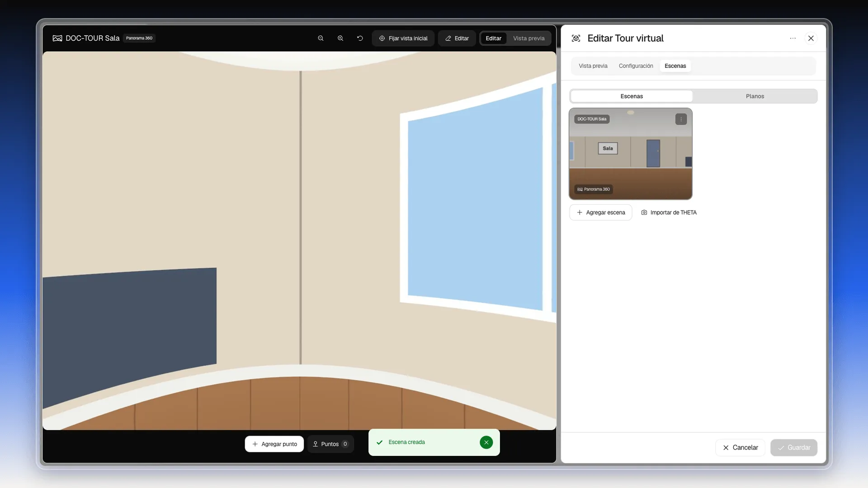Image resolution: width=868 pixels, height=488 pixels.
Task: Click the DOC-TOUR Sala title text
Action: (x=92, y=38)
